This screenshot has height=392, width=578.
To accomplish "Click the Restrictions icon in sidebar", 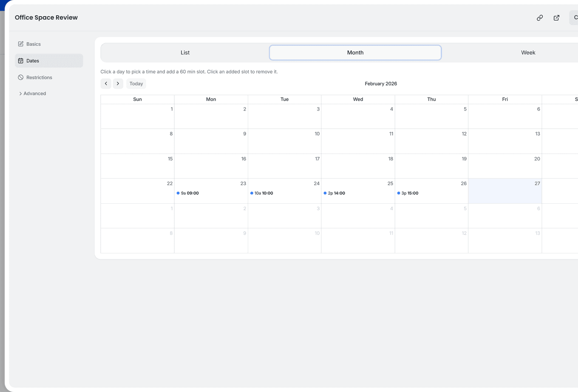I will (x=21, y=77).
